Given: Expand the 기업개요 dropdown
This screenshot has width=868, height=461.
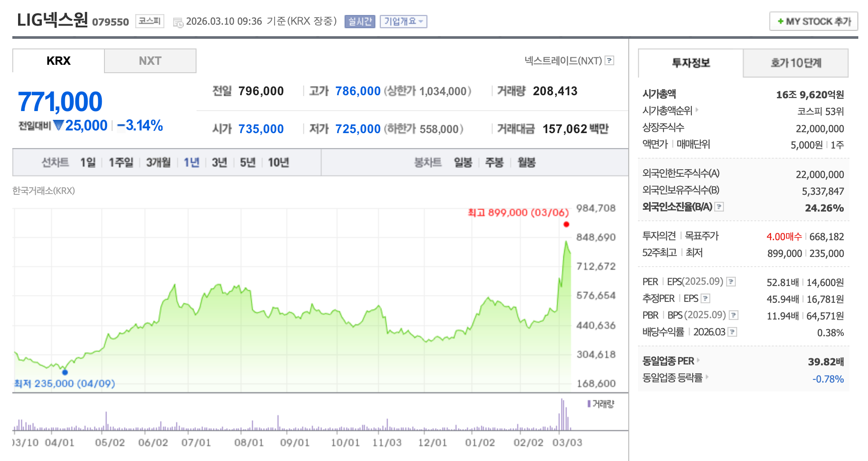Looking at the screenshot, I should pos(404,21).
